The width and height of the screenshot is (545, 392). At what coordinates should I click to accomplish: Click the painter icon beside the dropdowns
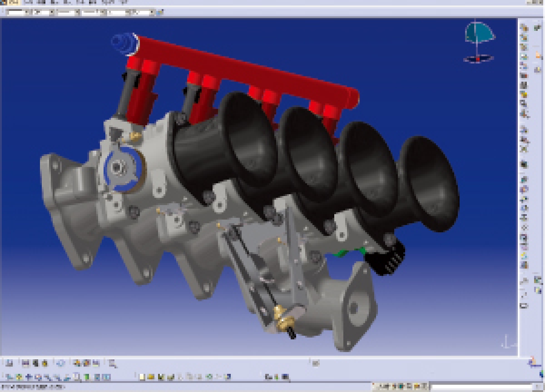[x=159, y=12]
